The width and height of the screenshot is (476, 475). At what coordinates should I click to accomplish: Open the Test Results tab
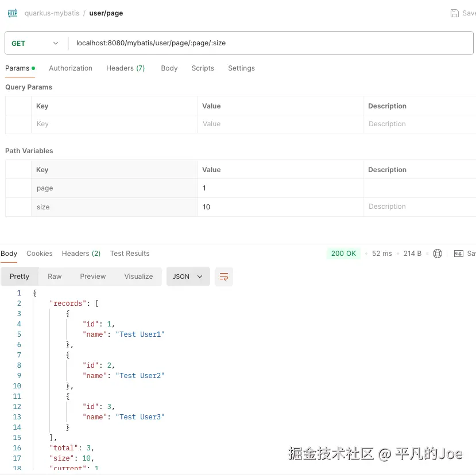point(130,253)
